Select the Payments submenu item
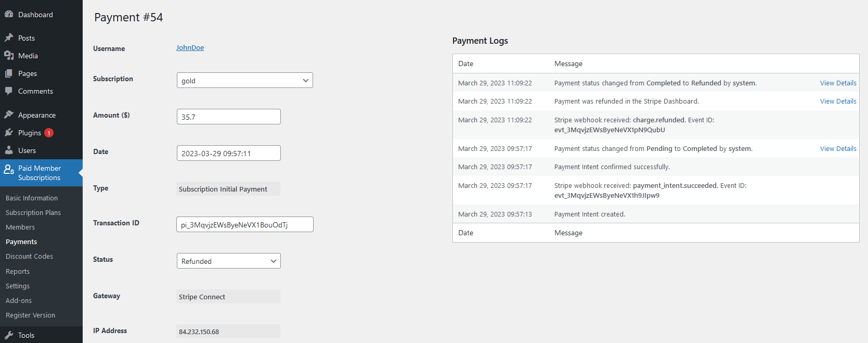 21,242
